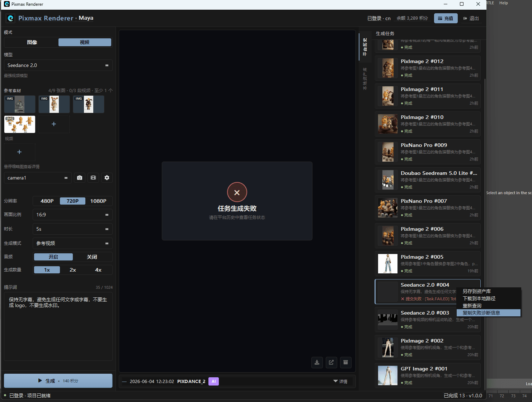Viewport: 532px width, 402px height.
Task: Click the open-external icon below the preview
Action: (x=331, y=362)
